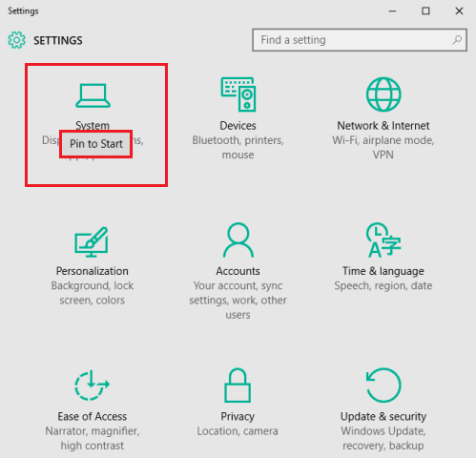
Task: Open the System laptop icon
Action: pyautogui.click(x=93, y=95)
